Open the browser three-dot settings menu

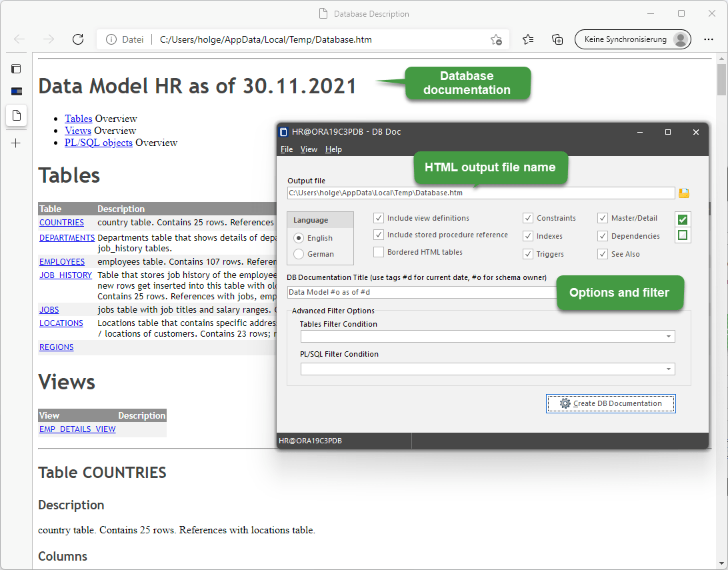(x=709, y=39)
